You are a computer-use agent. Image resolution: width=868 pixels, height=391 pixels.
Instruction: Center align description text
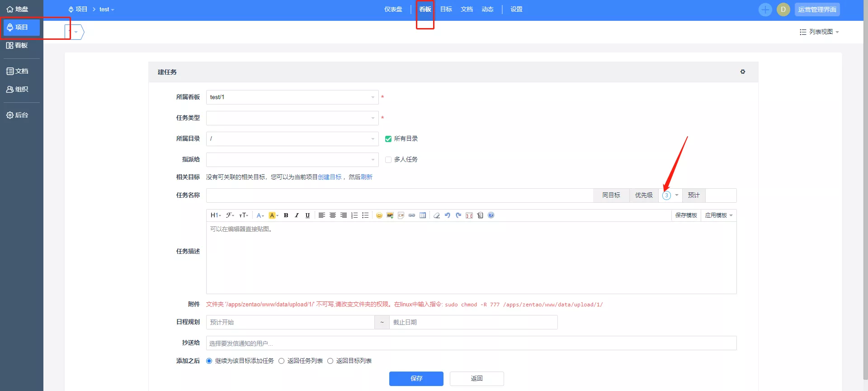tap(332, 215)
